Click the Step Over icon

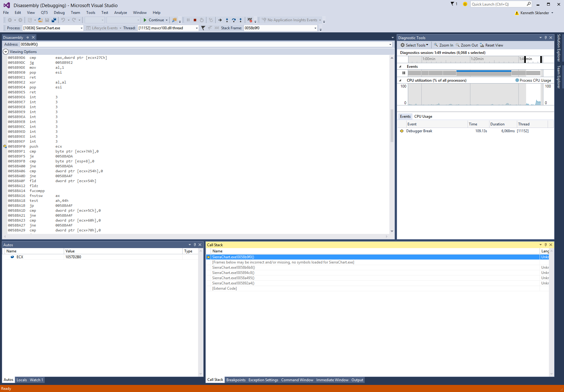coord(234,20)
